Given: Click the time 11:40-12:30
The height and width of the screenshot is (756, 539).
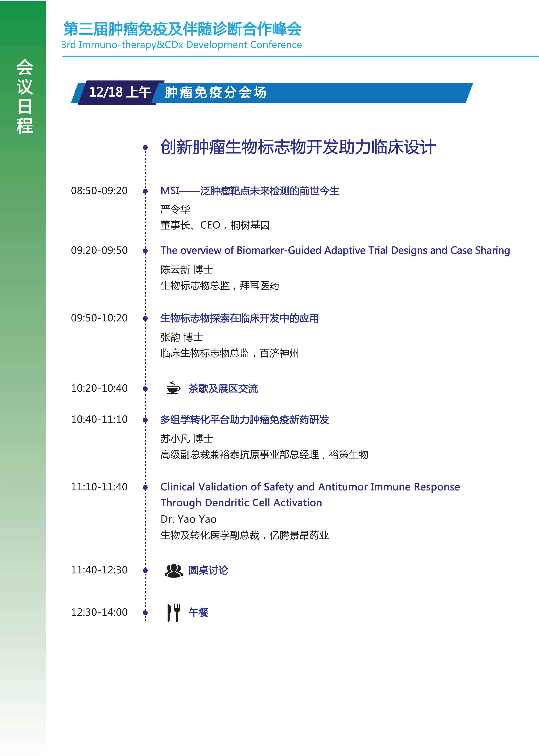Looking at the screenshot, I should [99, 570].
